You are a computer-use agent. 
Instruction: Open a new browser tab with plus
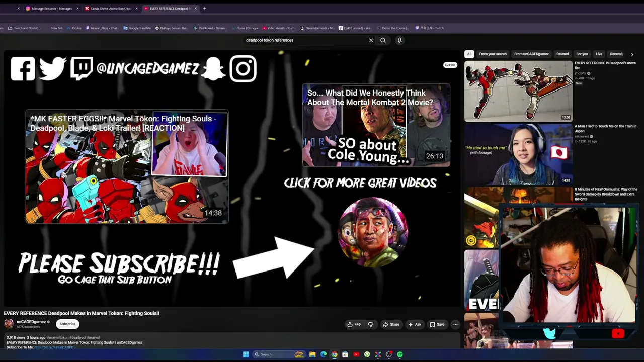[x=204, y=9]
